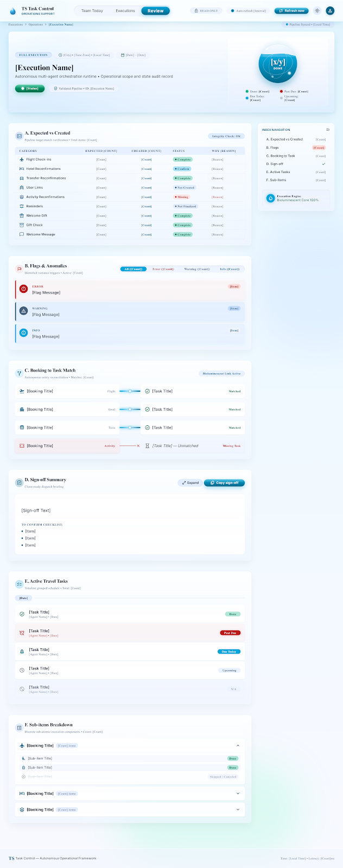Click the TS Task Control water drop logo
The width and height of the screenshot is (343, 868).
point(13,11)
